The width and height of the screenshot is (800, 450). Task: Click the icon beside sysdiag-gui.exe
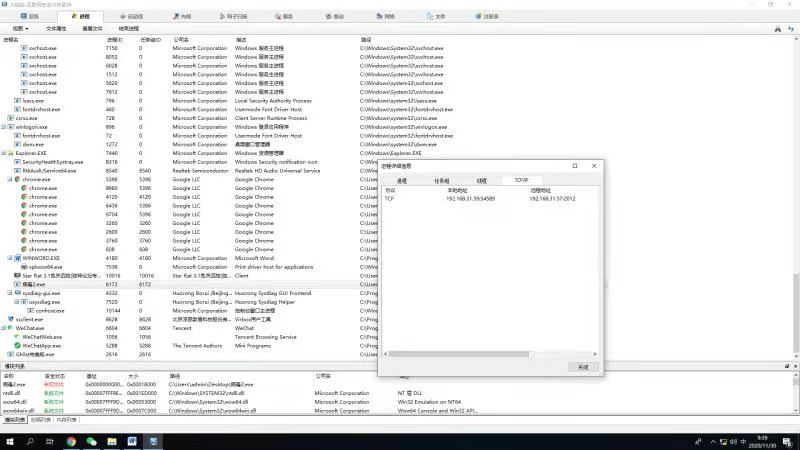[17, 293]
